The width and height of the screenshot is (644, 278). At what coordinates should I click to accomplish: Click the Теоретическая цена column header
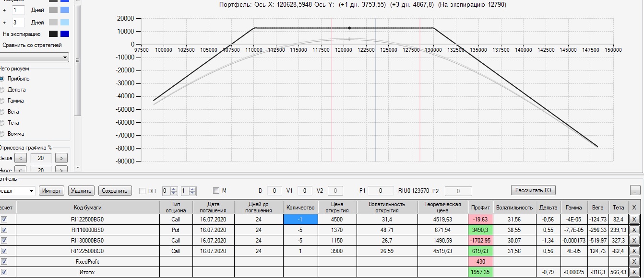click(x=442, y=207)
